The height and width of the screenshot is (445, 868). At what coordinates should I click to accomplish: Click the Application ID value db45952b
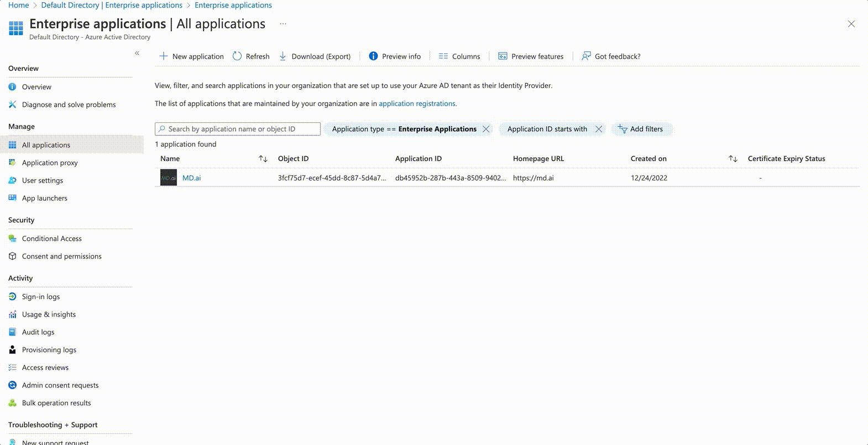pyautogui.click(x=450, y=178)
